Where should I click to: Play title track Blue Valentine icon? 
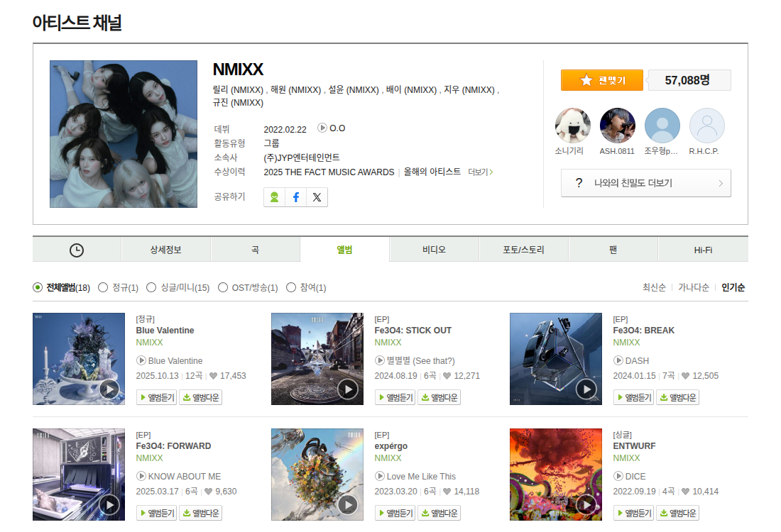pyautogui.click(x=141, y=360)
